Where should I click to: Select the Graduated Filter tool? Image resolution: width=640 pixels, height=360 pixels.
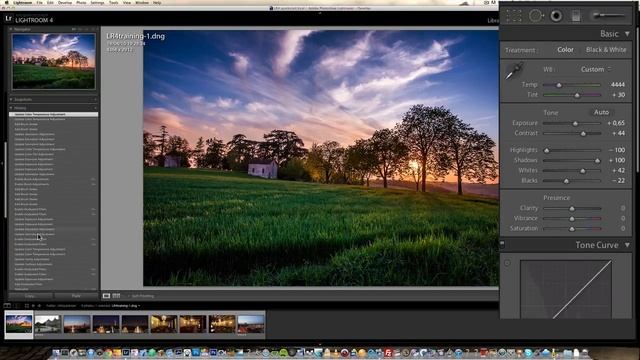click(576, 16)
